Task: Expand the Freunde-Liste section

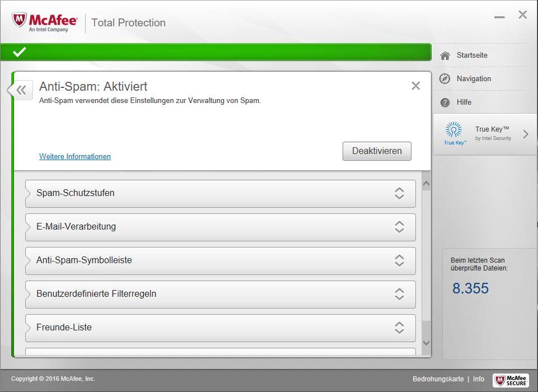Action: click(x=399, y=328)
